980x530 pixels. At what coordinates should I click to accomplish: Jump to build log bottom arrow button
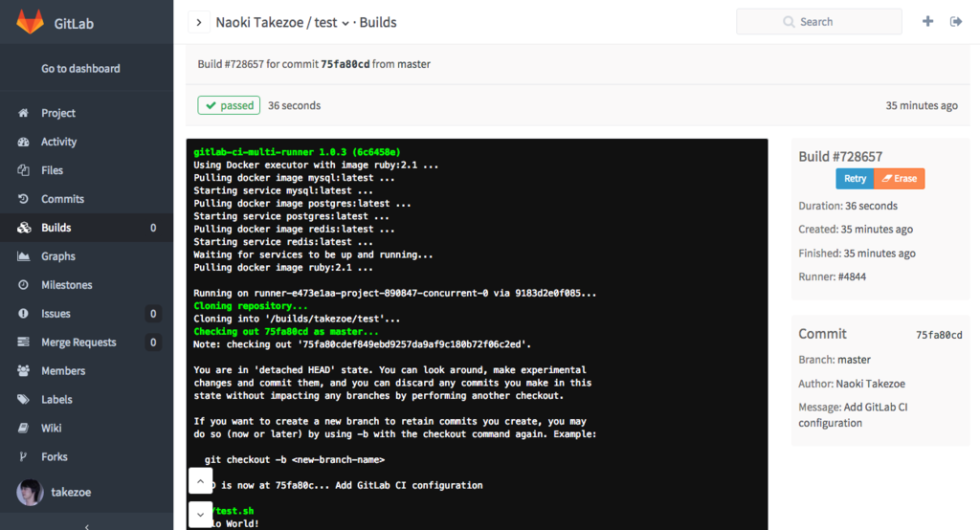pyautogui.click(x=200, y=515)
